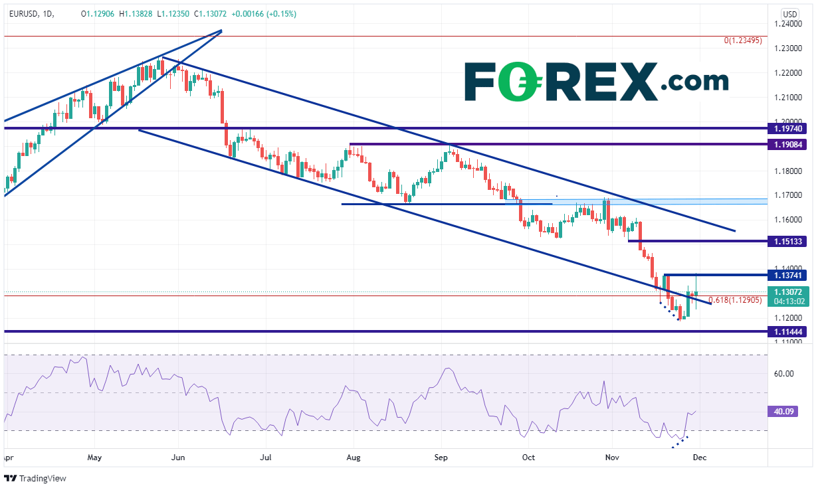The width and height of the screenshot is (822, 504).
Task: Click the Sep label on time axis
Action: click(x=441, y=458)
